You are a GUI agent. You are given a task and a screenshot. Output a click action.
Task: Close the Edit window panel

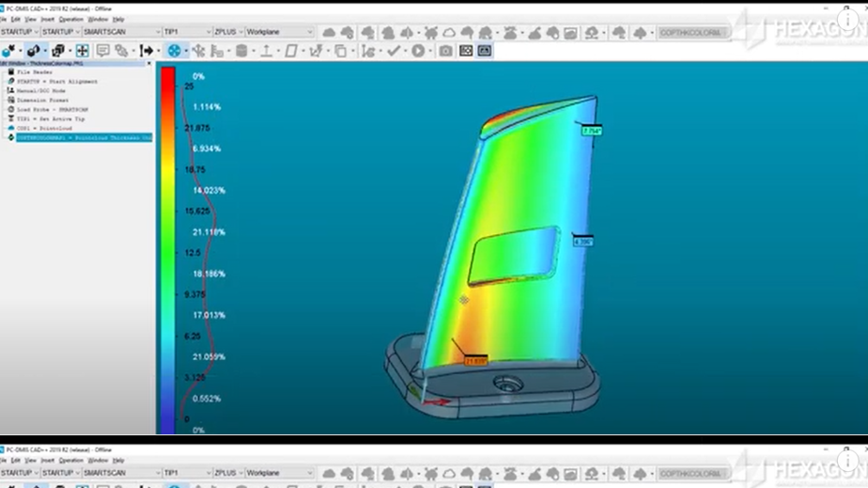click(149, 64)
